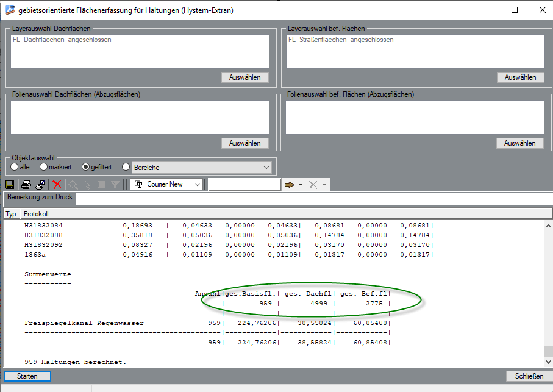Image resolution: width=553 pixels, height=392 pixels.
Task: Click the protocol vertical scrollbar
Action: pyautogui.click(x=549, y=287)
